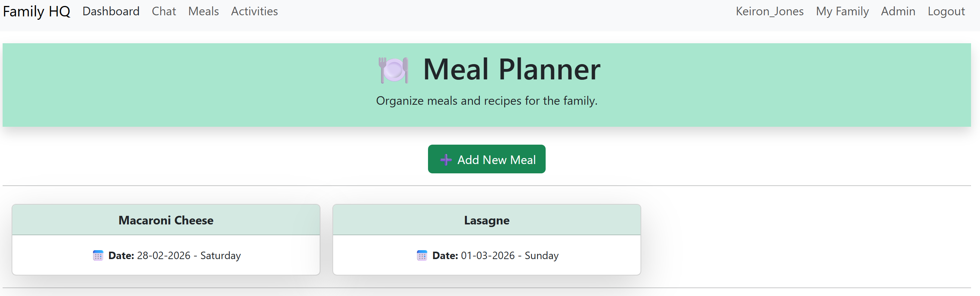Select the Macaroni Cheese meal card
This screenshot has width=980, height=296.
point(166,239)
